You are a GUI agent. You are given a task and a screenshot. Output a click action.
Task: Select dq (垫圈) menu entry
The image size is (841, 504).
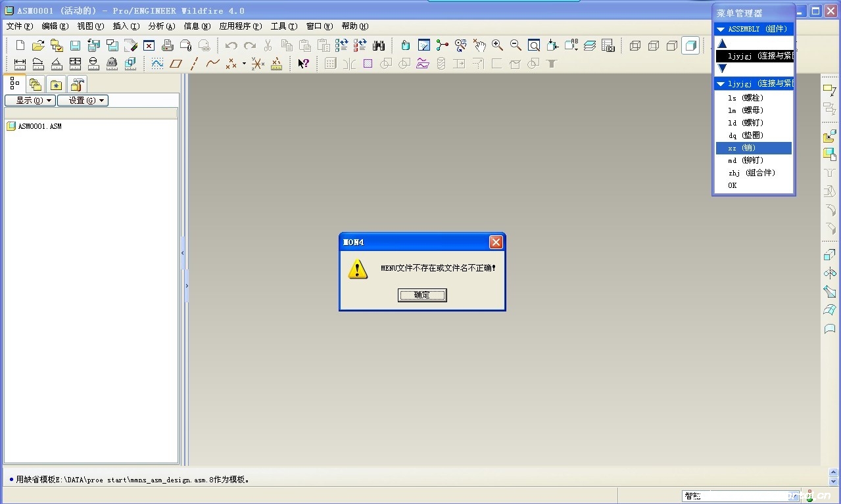pyautogui.click(x=754, y=135)
